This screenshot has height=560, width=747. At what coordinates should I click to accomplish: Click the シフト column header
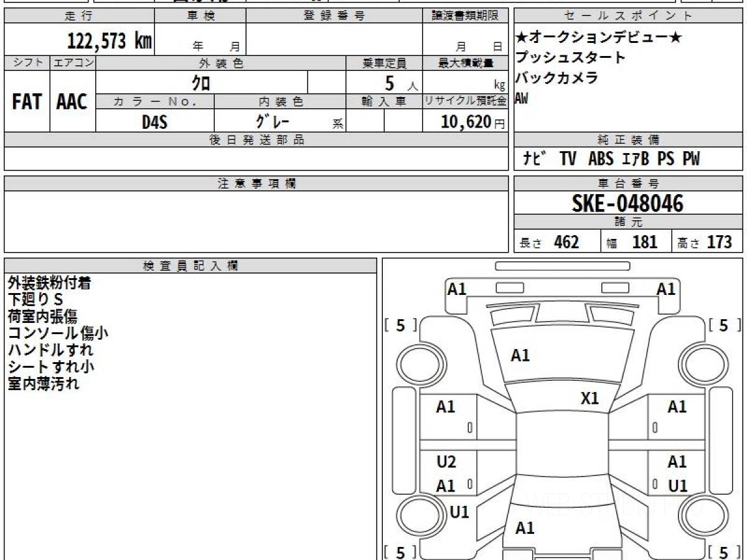coord(27,63)
